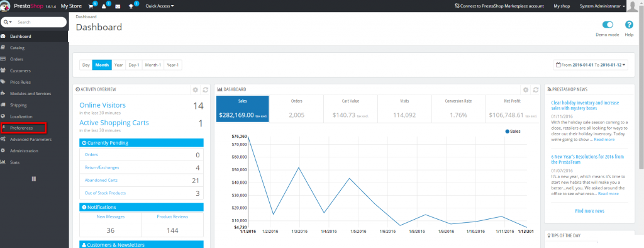Open the New Messages link
644x248 pixels.
[111, 217]
